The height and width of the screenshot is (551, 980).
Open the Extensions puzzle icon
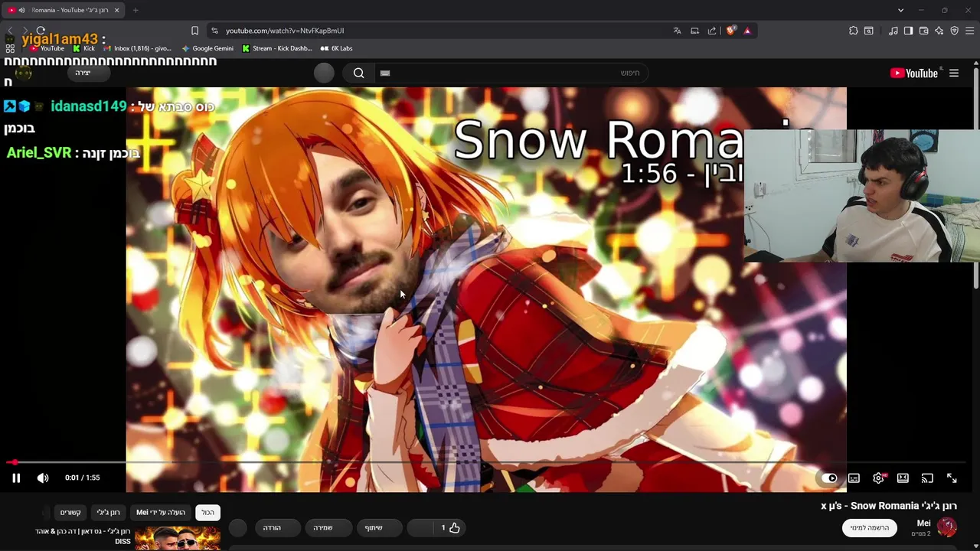tap(853, 31)
